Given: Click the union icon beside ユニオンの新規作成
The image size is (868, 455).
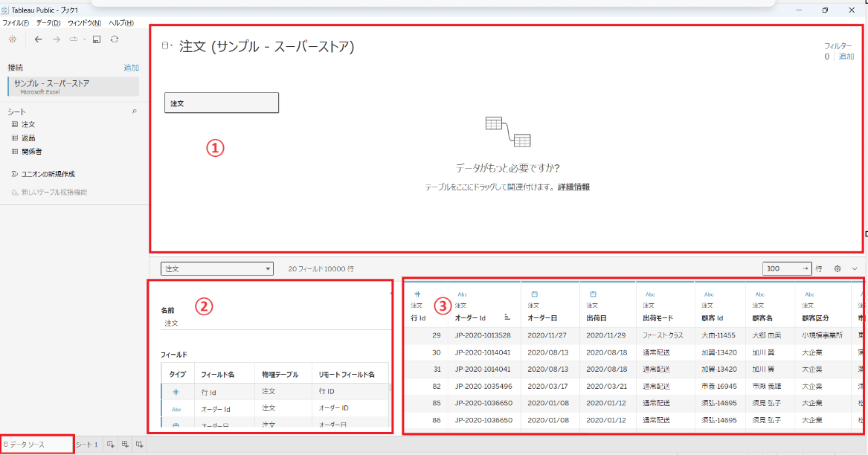Looking at the screenshot, I should pos(15,174).
